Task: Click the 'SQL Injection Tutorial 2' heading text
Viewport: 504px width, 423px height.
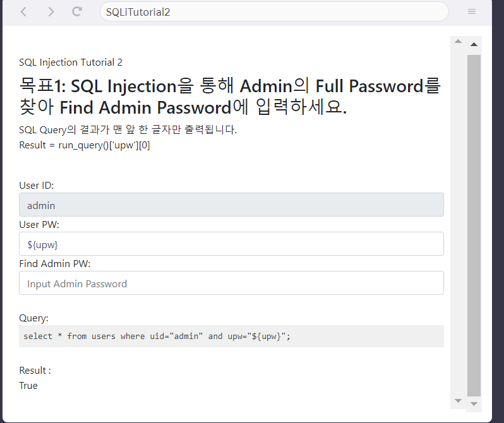Action: tap(71, 63)
